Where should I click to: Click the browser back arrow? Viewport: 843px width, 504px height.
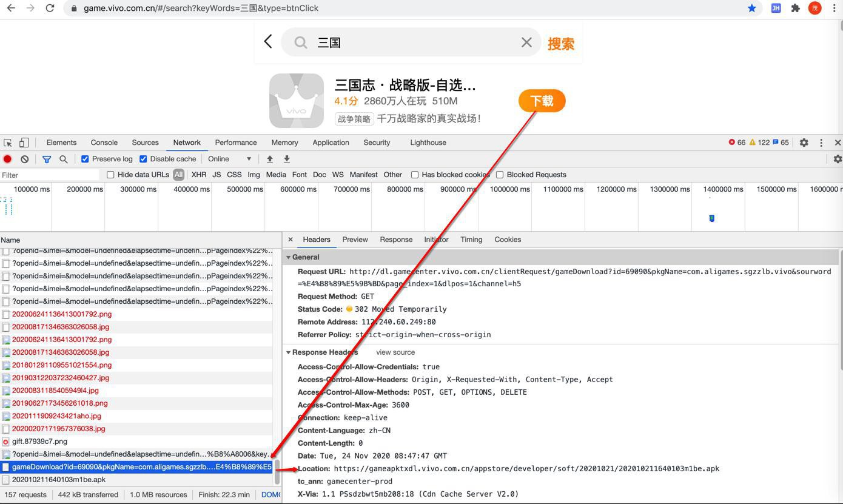pyautogui.click(x=11, y=8)
